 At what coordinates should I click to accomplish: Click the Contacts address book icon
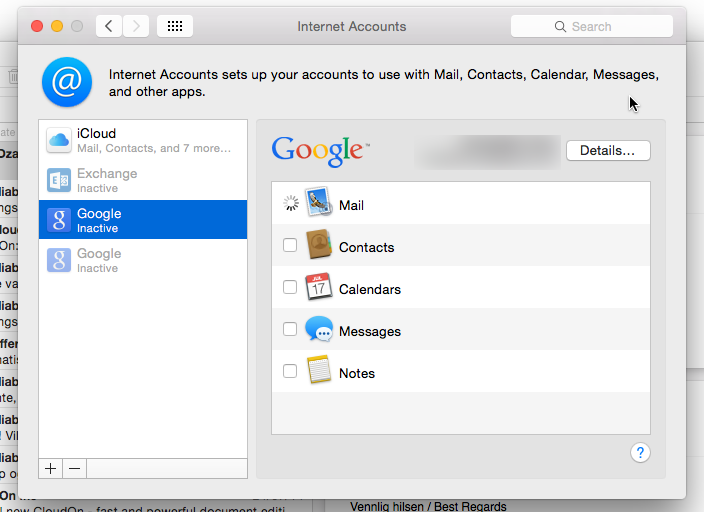(319, 244)
